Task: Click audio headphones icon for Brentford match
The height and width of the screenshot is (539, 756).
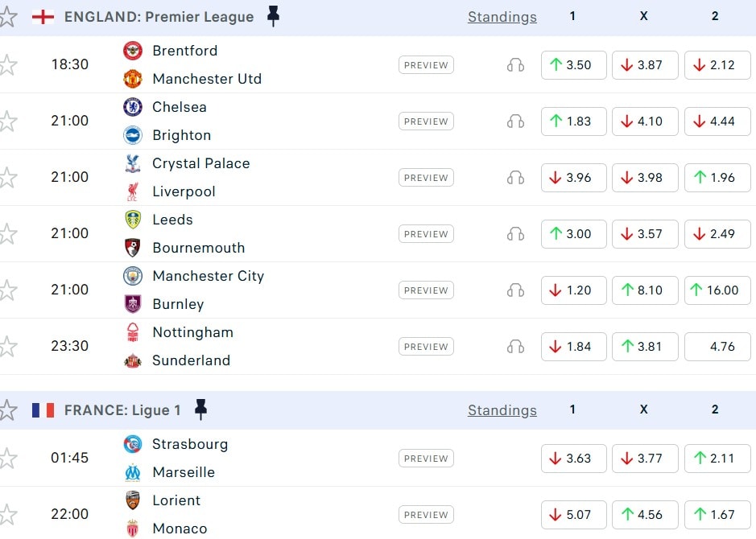Action: coord(515,65)
